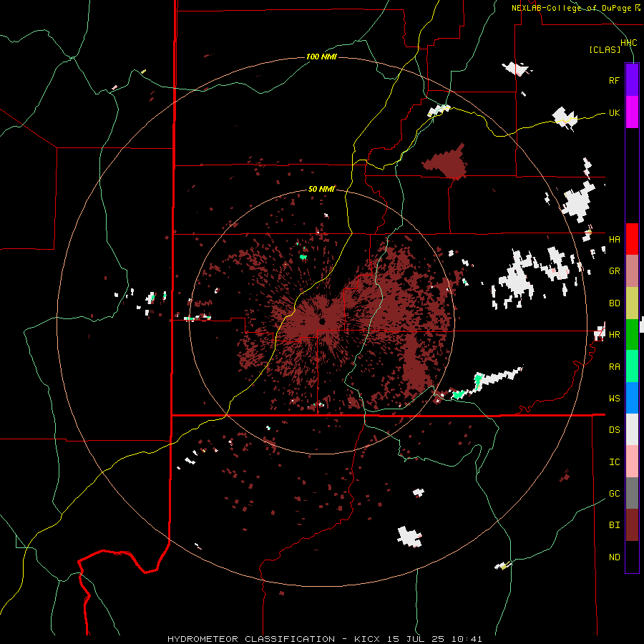Image resolution: width=644 pixels, height=644 pixels.
Task: Select the GR pink-brown legend swatch
Action: coord(632,271)
